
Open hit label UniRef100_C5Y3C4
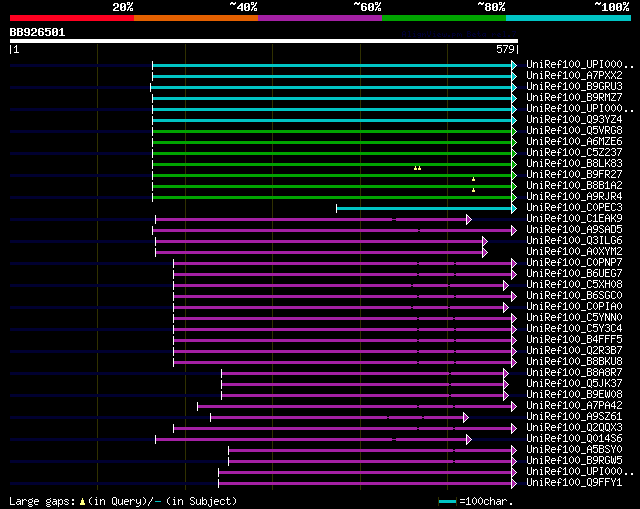tap(574, 328)
